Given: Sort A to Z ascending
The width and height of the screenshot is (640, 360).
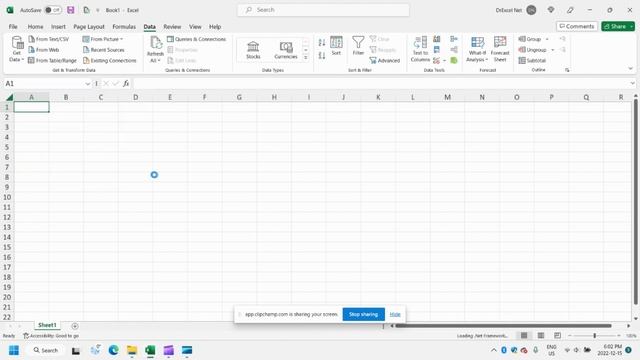Looking at the screenshot, I should [x=322, y=42].
